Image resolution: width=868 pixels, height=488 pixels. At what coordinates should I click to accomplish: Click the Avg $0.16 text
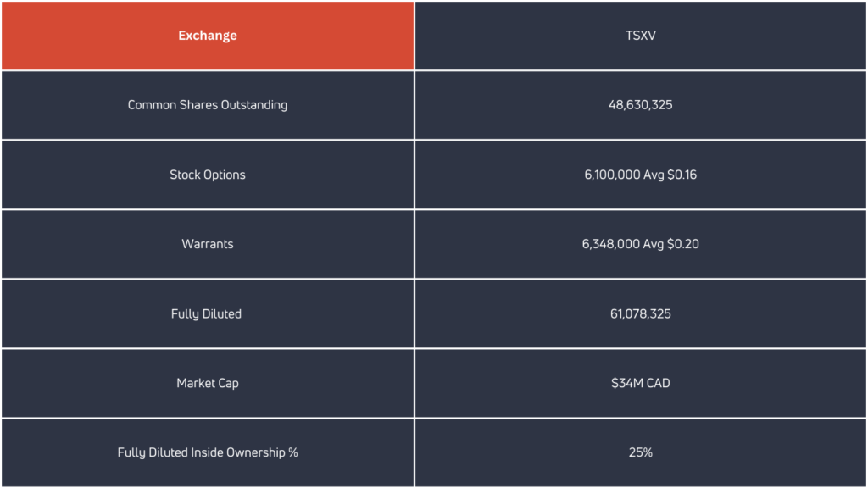click(670, 175)
